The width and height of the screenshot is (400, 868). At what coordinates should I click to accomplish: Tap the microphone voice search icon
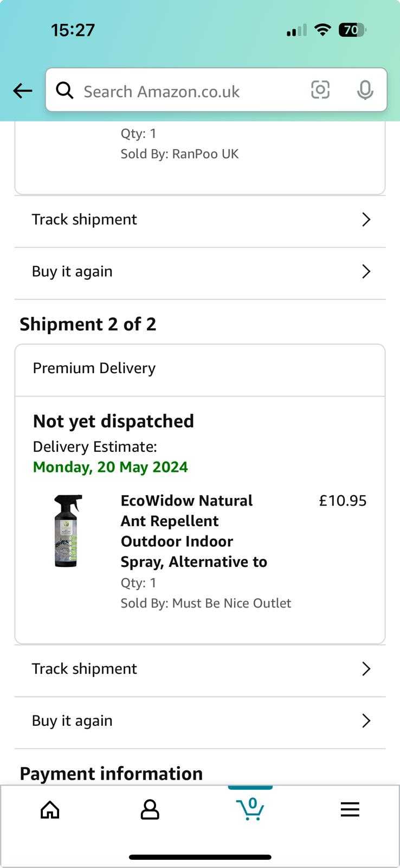point(365,90)
